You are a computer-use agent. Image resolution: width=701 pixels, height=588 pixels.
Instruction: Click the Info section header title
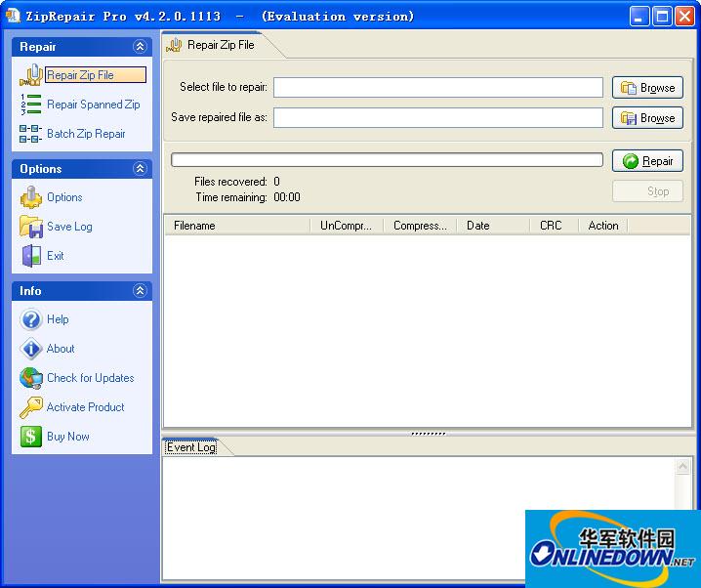(30, 291)
